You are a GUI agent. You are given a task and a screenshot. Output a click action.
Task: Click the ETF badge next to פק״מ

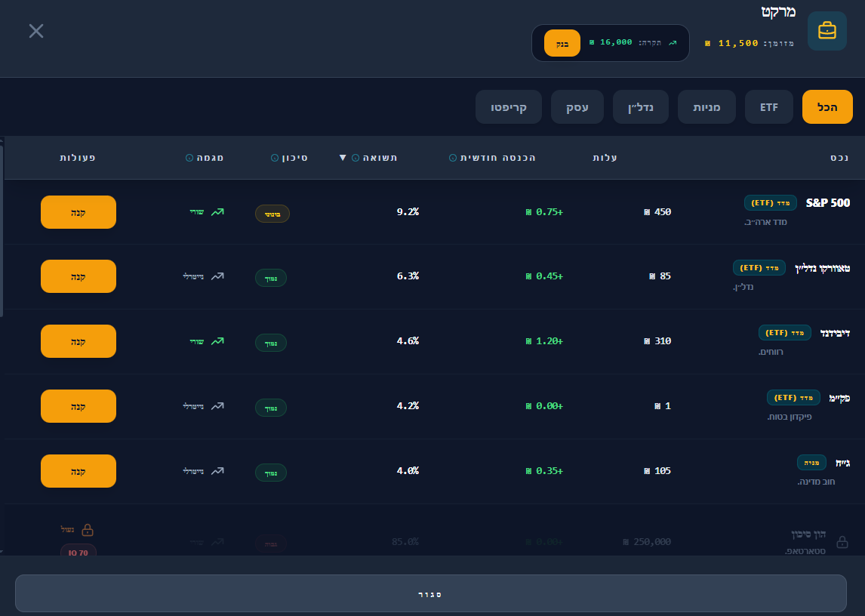[793, 397]
